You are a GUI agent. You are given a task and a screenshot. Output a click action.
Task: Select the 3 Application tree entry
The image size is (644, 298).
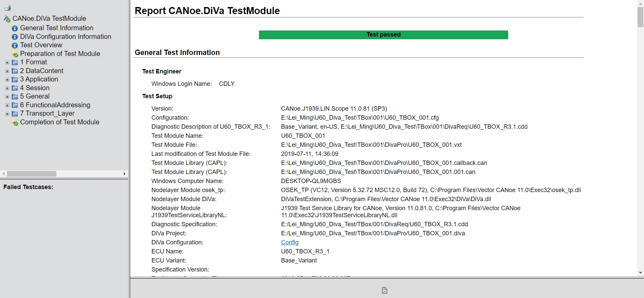[39, 79]
